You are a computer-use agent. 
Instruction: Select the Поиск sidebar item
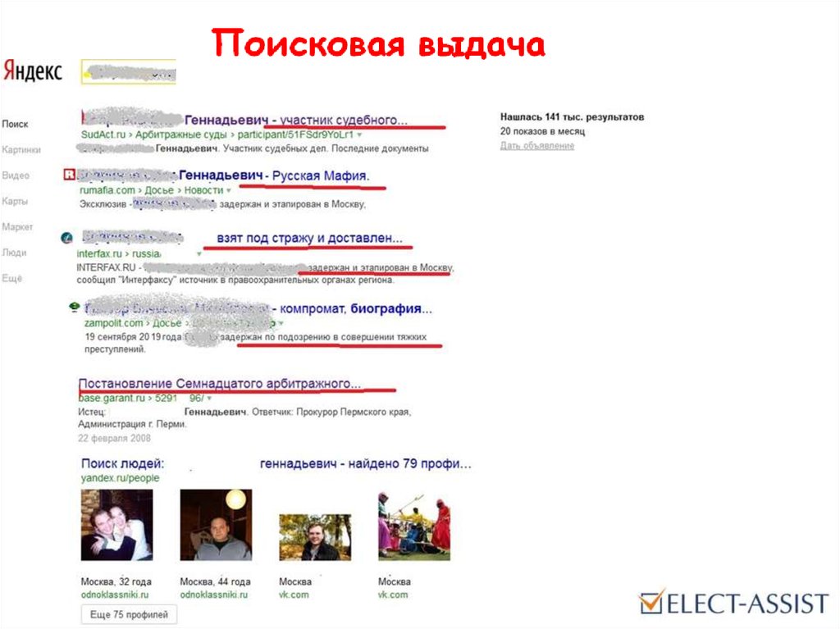tap(15, 125)
